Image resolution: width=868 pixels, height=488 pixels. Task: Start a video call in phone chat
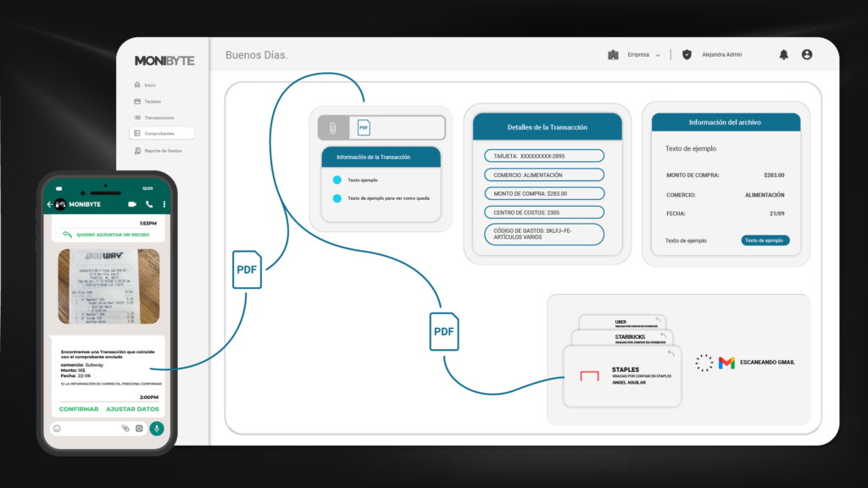pyautogui.click(x=132, y=204)
